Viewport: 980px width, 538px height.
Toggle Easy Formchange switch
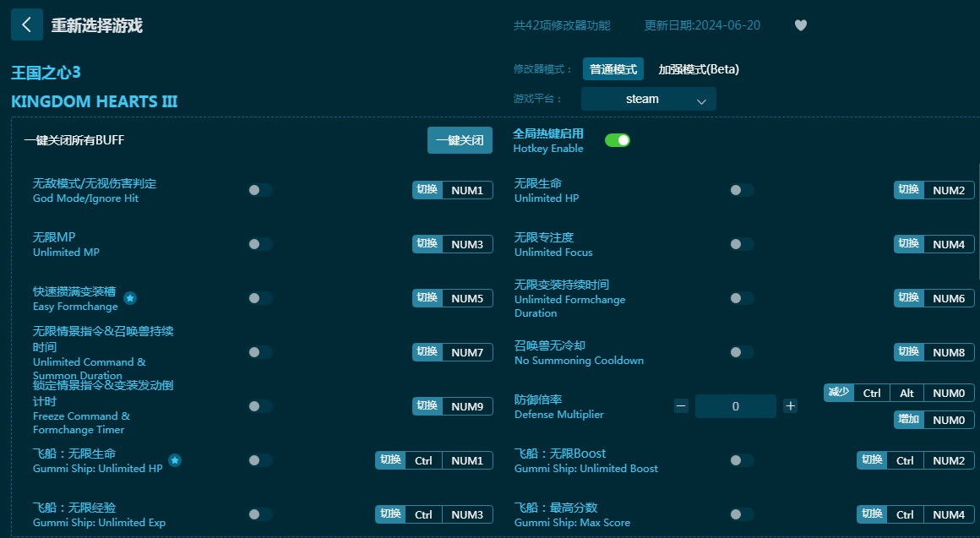pos(260,298)
